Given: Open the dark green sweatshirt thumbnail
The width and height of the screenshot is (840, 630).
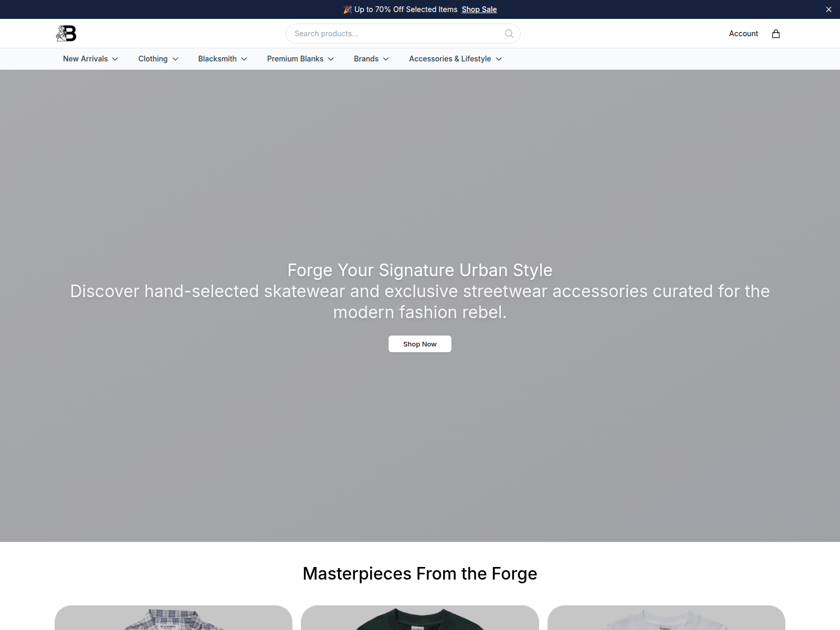Looking at the screenshot, I should point(420,618).
